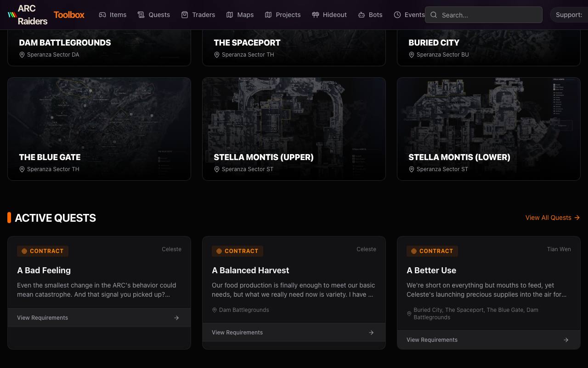Click the Projects map icon

[268, 15]
